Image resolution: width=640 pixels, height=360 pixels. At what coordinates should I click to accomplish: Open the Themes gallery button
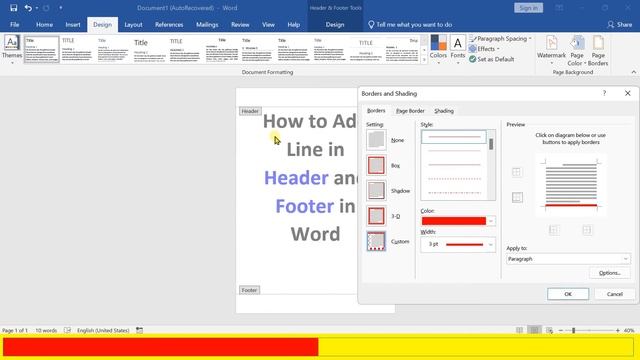click(12, 49)
